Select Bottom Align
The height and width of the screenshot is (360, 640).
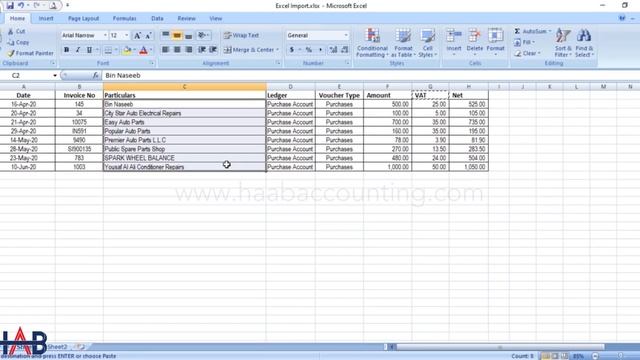188,36
